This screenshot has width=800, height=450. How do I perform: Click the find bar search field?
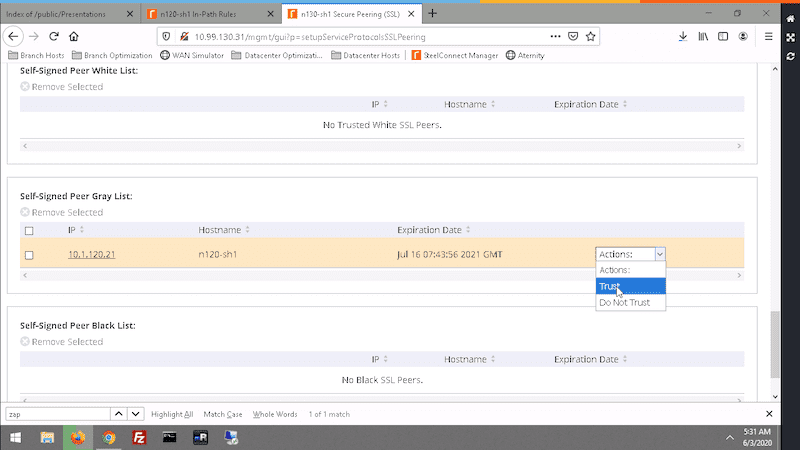(55, 413)
